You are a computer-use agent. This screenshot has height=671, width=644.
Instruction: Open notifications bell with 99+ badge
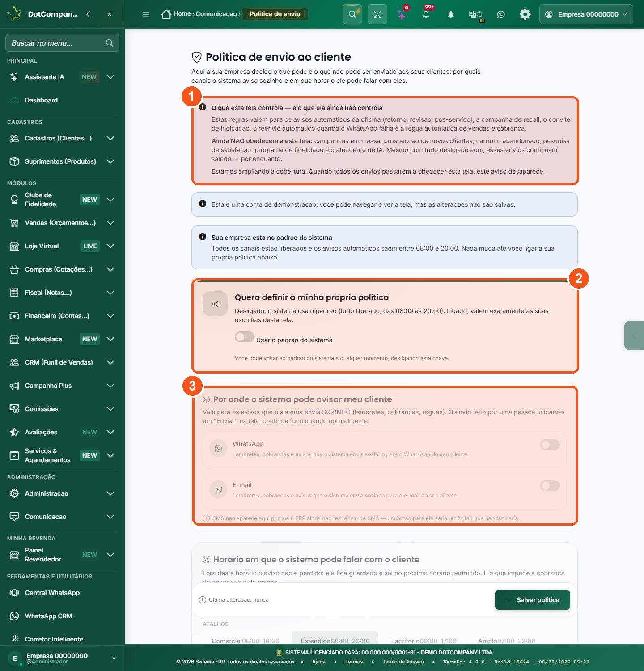426,14
